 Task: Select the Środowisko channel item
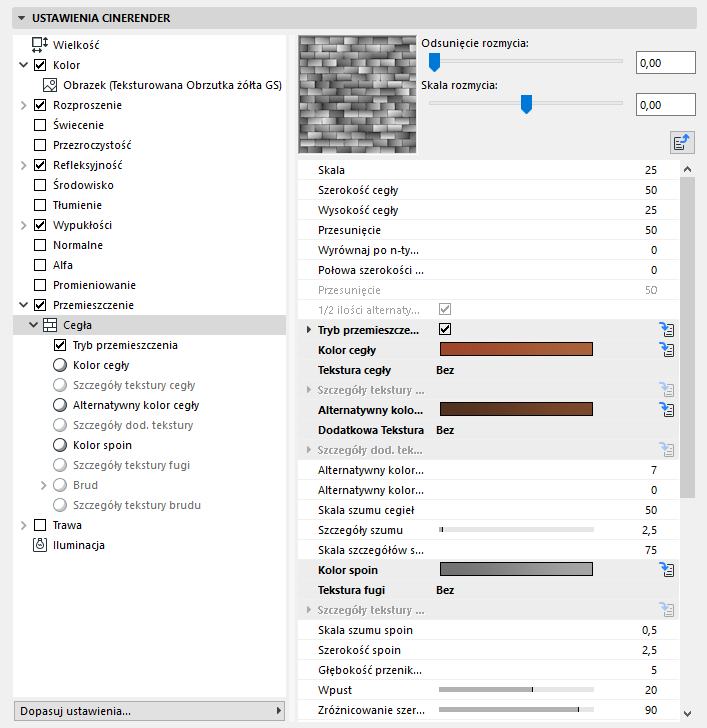coord(83,185)
